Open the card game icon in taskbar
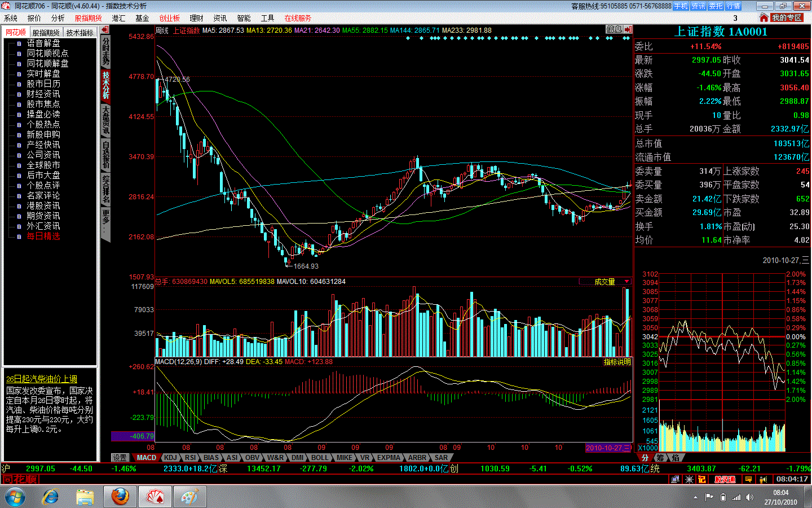This screenshot has height=508, width=812. pos(156,497)
